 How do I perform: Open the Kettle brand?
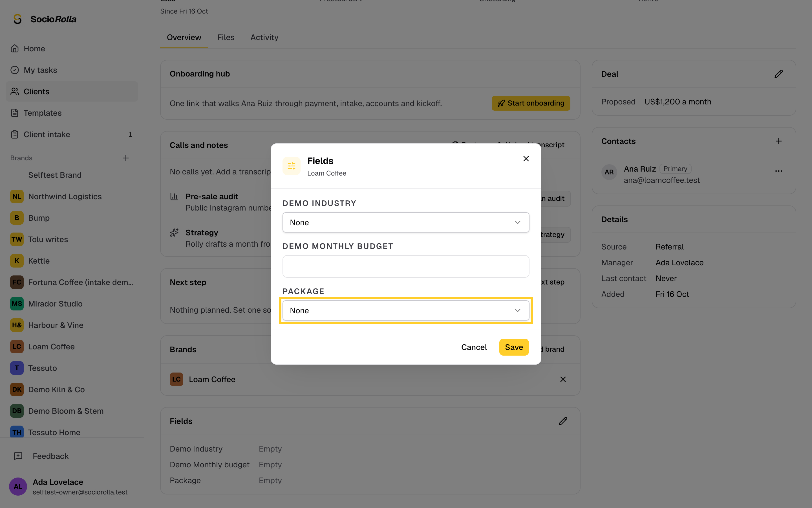click(72, 261)
